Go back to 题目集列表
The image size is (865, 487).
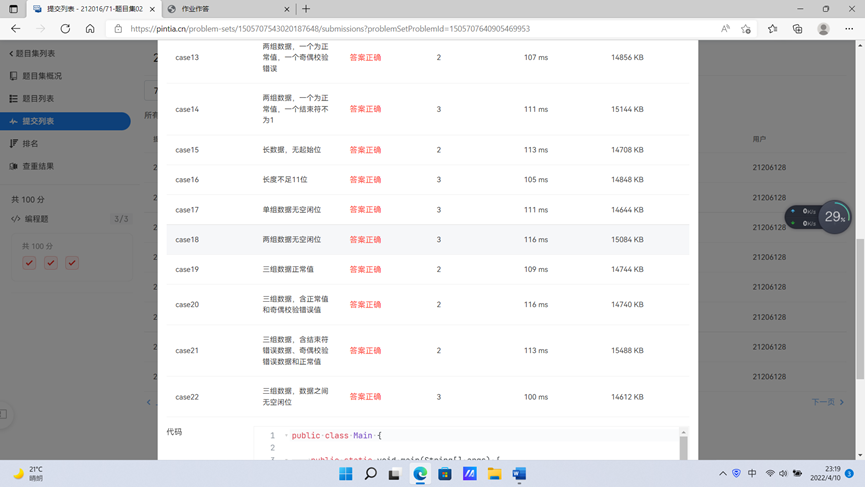point(32,53)
